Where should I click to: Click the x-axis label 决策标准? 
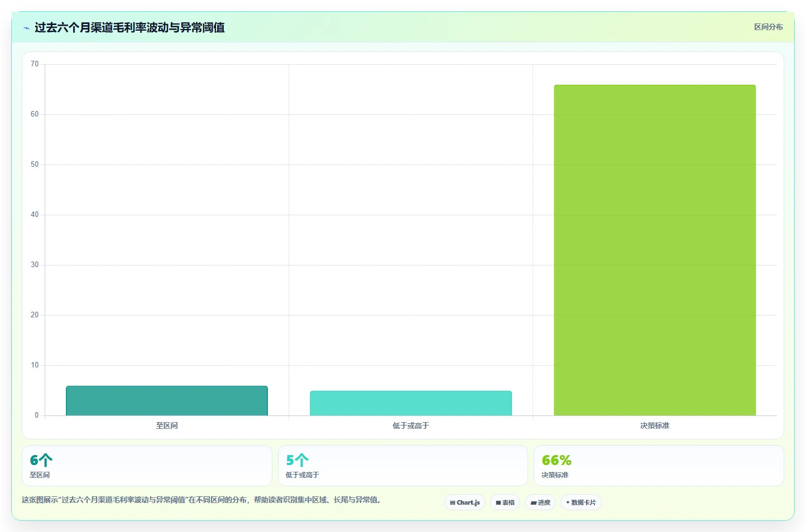coord(655,425)
